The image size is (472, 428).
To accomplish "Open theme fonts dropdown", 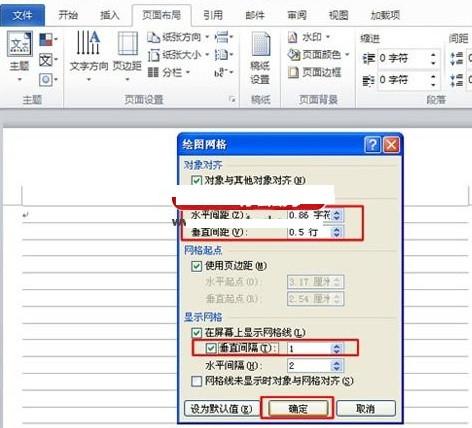I will pyautogui.click(x=48, y=60).
